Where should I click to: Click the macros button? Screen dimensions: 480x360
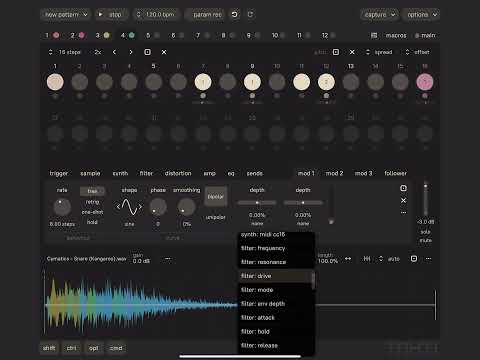coord(396,35)
